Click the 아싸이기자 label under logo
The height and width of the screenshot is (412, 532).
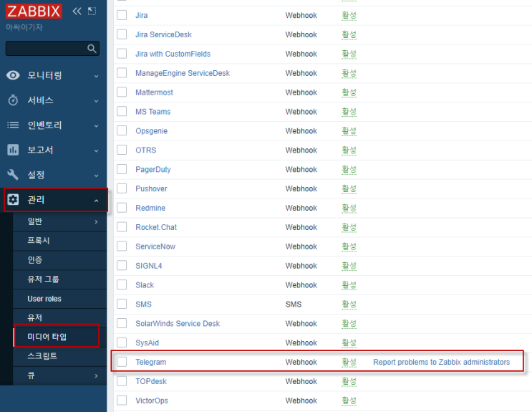[24, 27]
